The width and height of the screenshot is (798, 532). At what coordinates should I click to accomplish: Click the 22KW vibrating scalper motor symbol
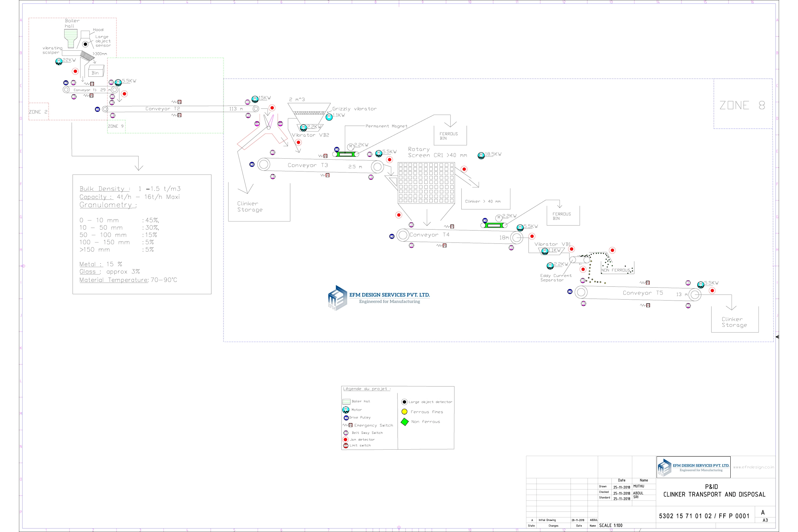pos(59,61)
